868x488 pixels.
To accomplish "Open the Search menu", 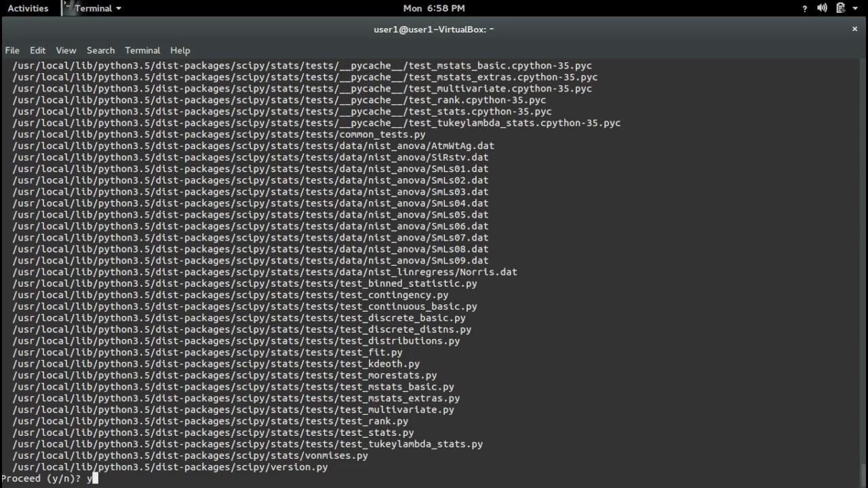I will click(100, 50).
